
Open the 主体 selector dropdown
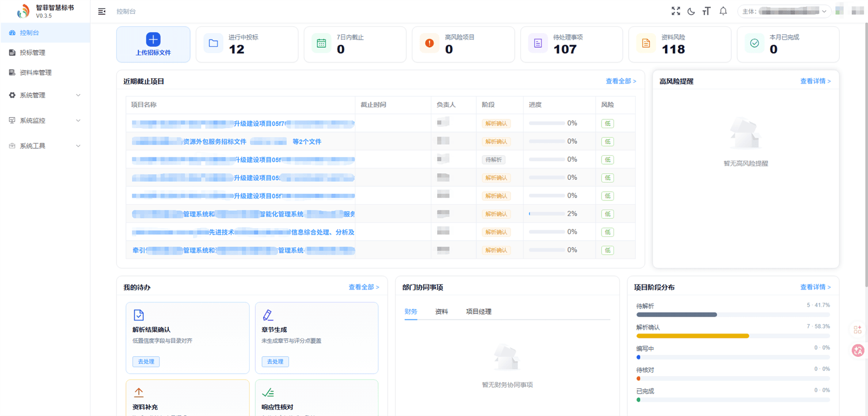(x=784, y=11)
